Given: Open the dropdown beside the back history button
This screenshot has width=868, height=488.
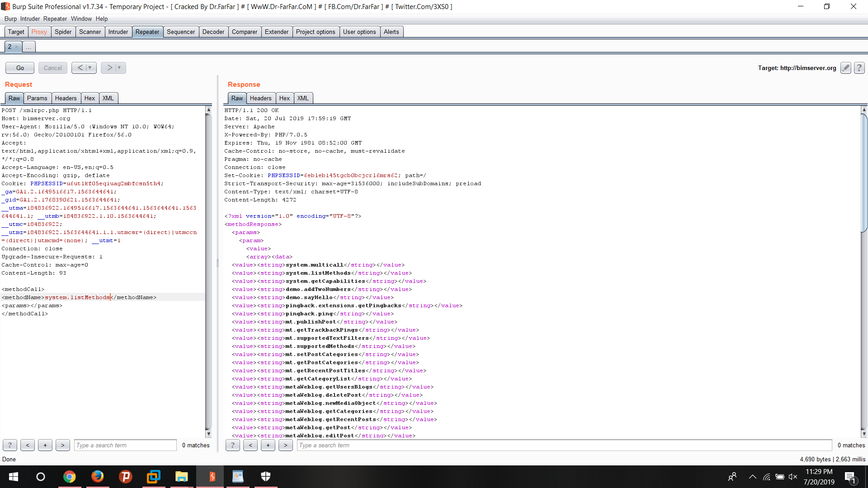Looking at the screenshot, I should [x=90, y=67].
